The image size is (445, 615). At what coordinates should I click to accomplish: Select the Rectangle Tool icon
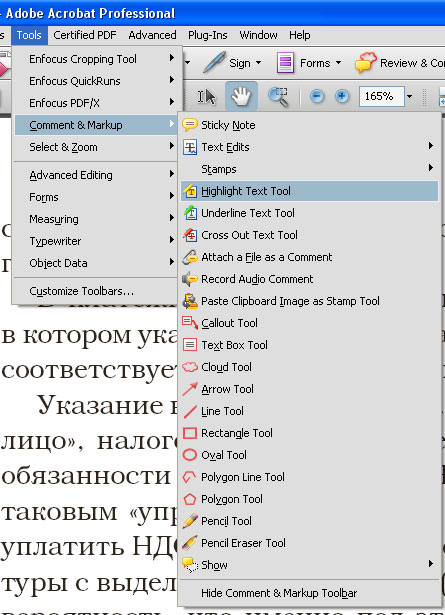click(x=190, y=433)
